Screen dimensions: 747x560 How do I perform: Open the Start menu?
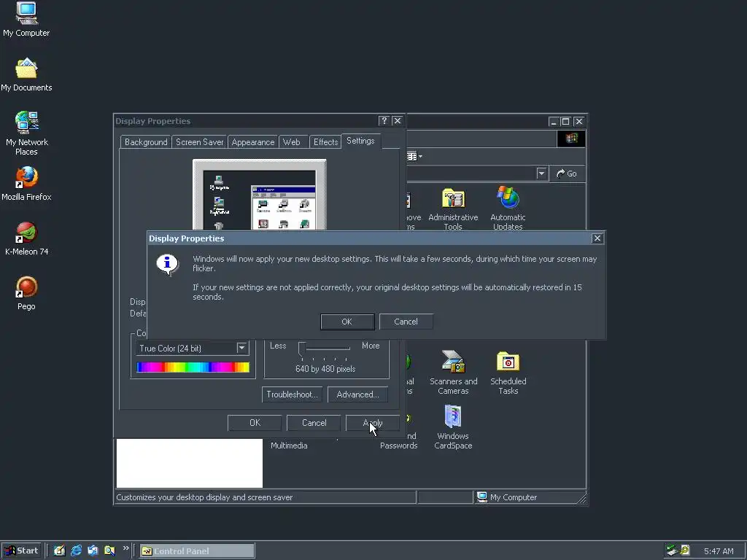22,551
